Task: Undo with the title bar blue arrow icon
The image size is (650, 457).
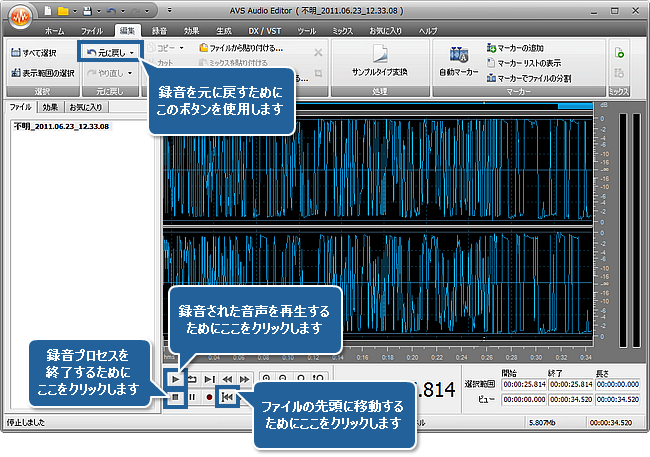Action: click(x=111, y=11)
